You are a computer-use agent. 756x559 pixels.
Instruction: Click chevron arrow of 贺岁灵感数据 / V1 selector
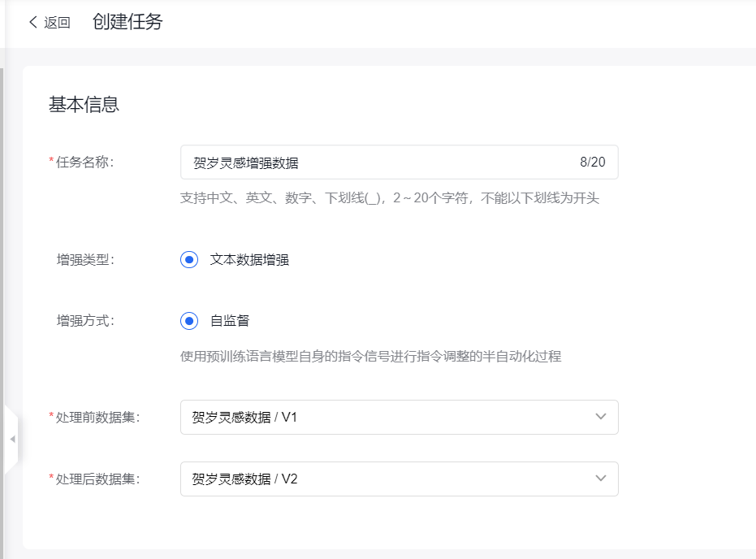[601, 417]
